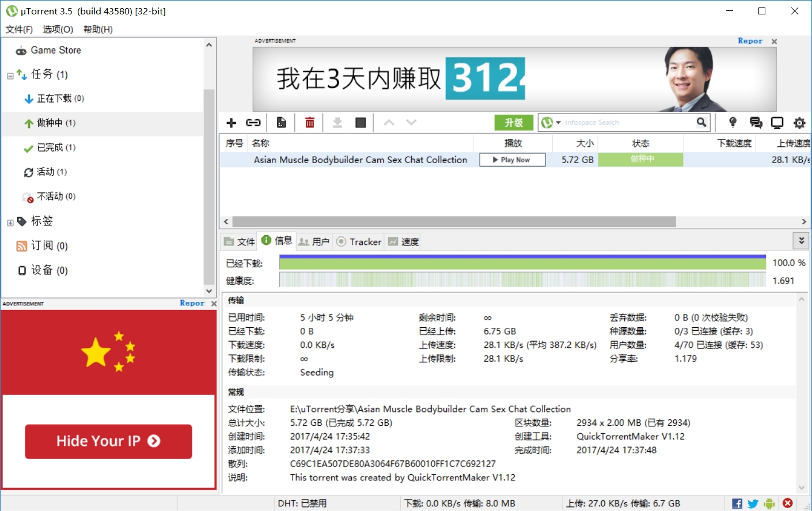Collapse the detail pane with double-chevron button
The image size is (812, 511).
point(801,241)
